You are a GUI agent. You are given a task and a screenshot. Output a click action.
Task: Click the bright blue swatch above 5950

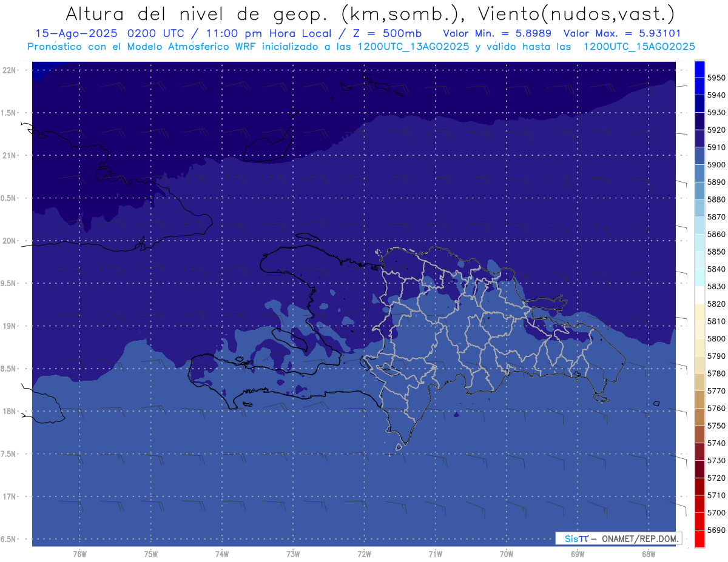click(x=699, y=69)
